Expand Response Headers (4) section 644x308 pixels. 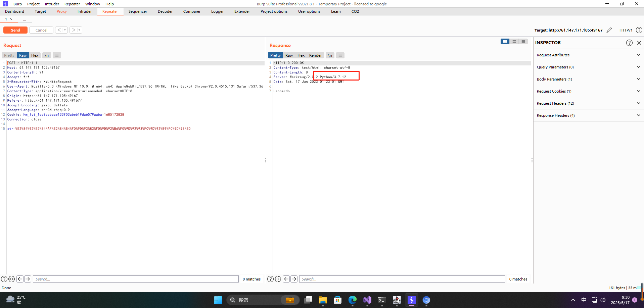click(x=588, y=115)
